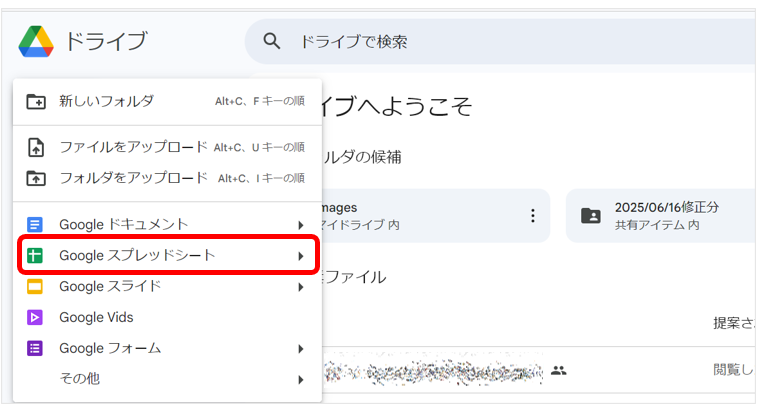Click the purple Google Vids icon
This screenshot has width=760, height=410.
coord(35,317)
